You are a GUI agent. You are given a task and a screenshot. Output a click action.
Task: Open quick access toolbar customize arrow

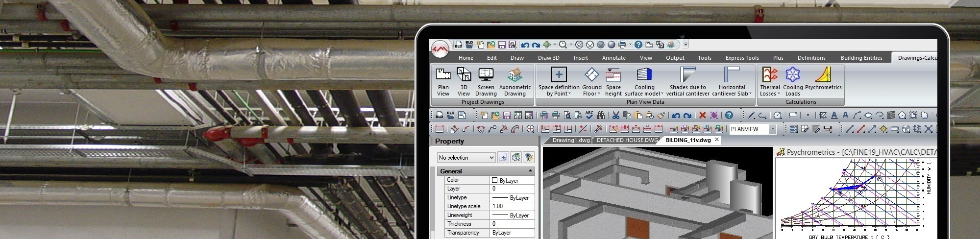[686, 45]
